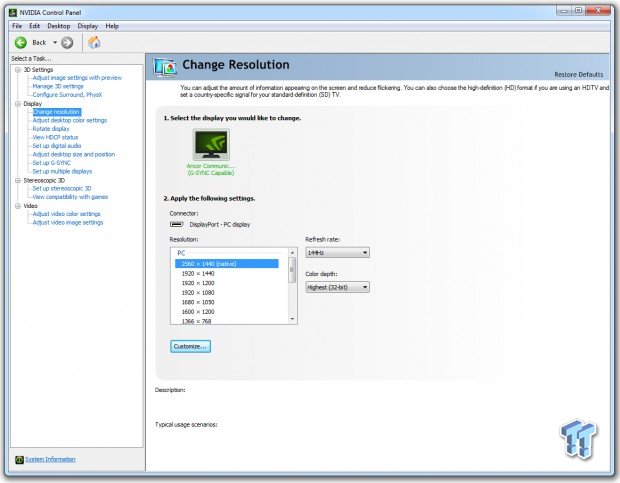The image size is (620, 483).
Task: Click the PC group header in resolution list
Action: [x=181, y=253]
